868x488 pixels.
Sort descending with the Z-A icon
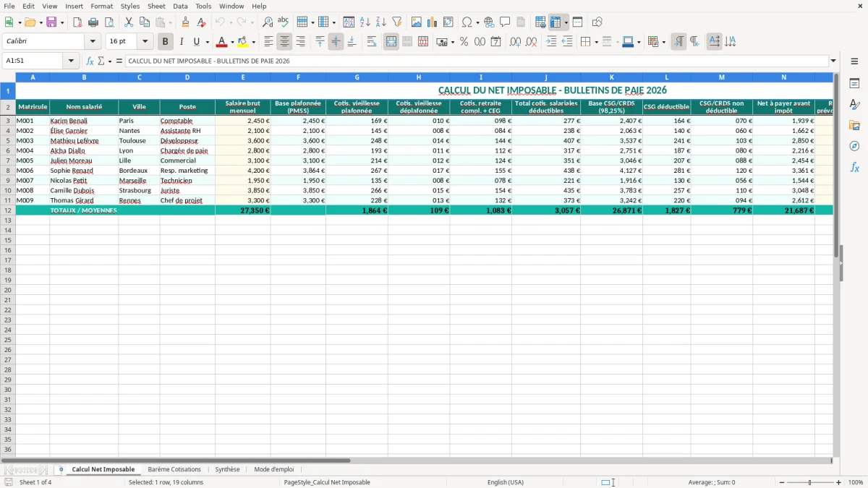[380, 22]
